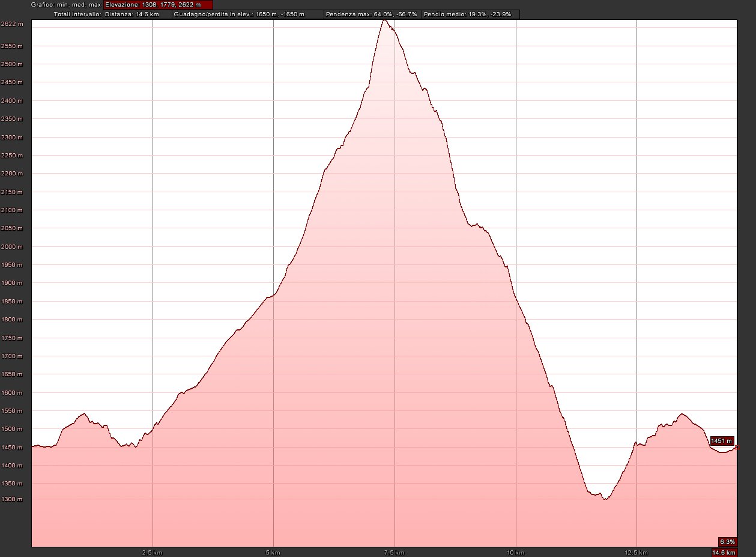Click the 1308 m label on elevation axis
Image resolution: width=756 pixels, height=557 pixels.
tap(12, 499)
